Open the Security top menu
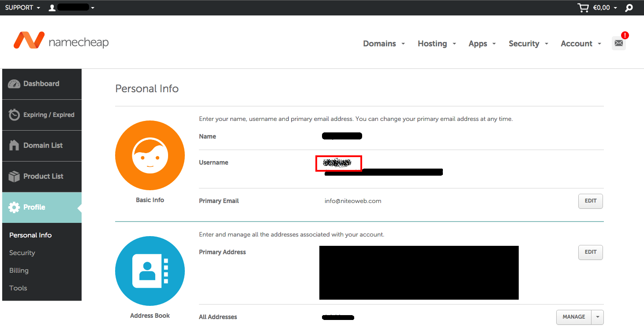Screen dimensions: 644x331 pyautogui.click(x=528, y=43)
